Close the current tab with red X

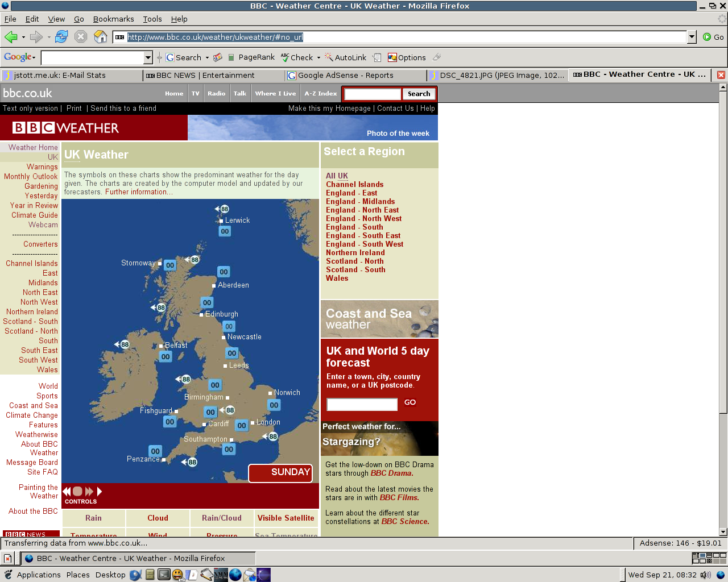(721, 75)
